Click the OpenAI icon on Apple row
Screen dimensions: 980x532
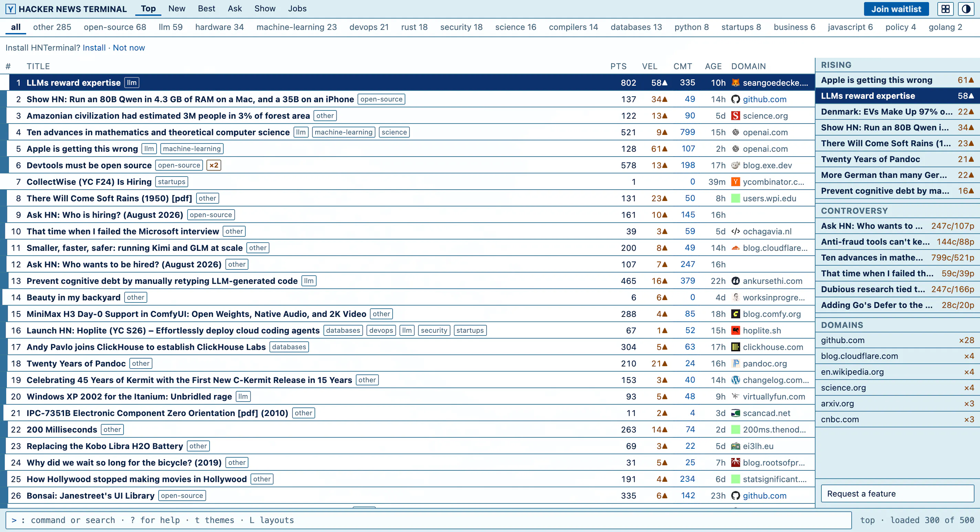[x=735, y=149]
